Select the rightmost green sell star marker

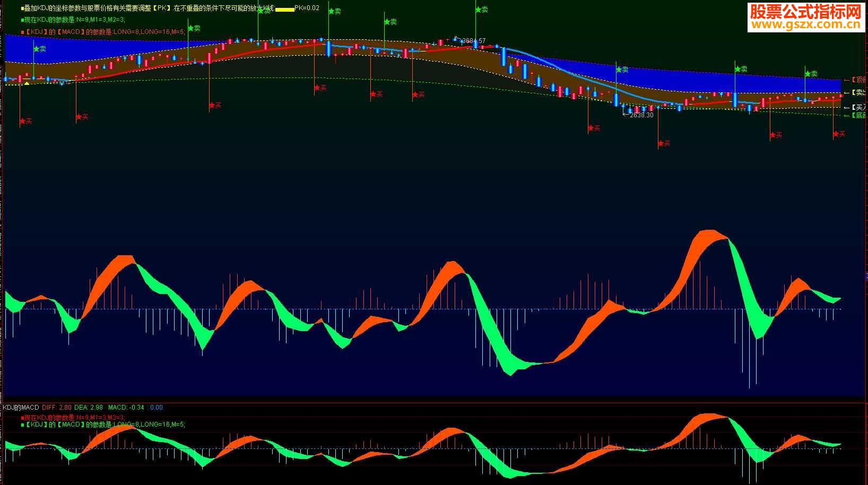click(811, 74)
